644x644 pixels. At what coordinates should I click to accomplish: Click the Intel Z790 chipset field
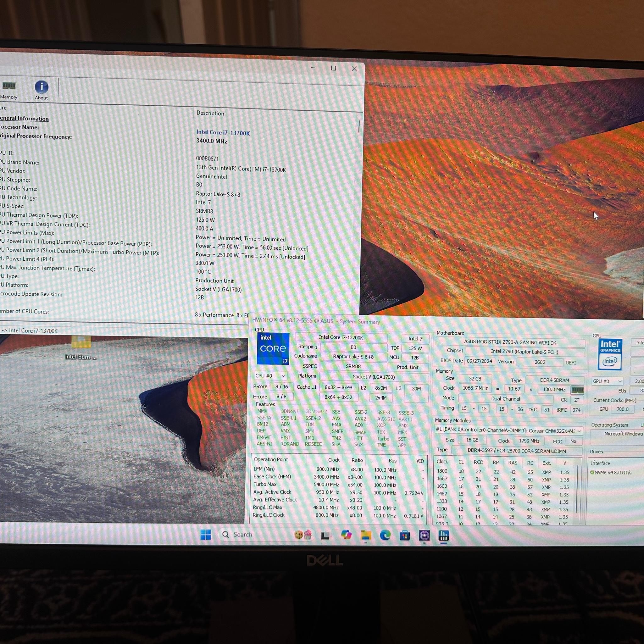pos(524,352)
